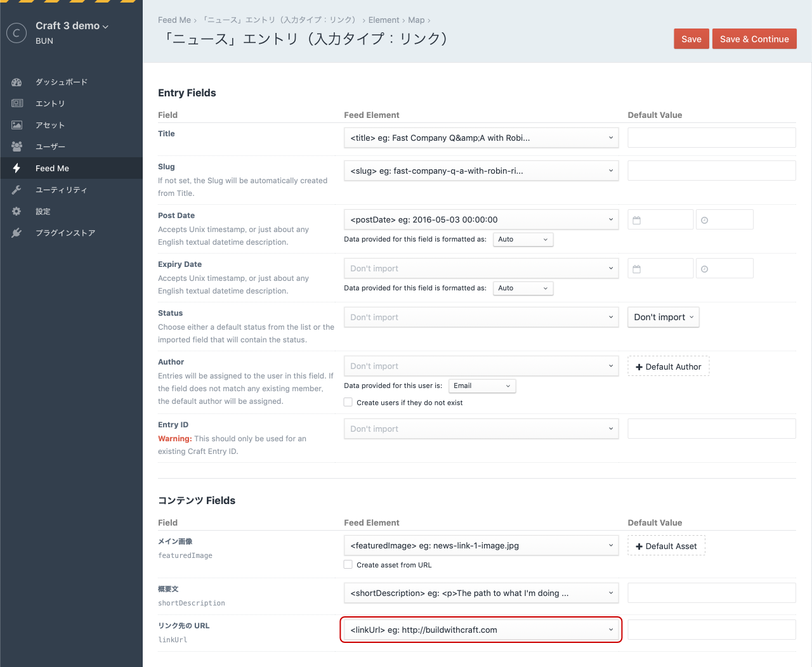Screen dimensions: 812x667
Task: Click the Settings gear icon
Action: [17, 211]
